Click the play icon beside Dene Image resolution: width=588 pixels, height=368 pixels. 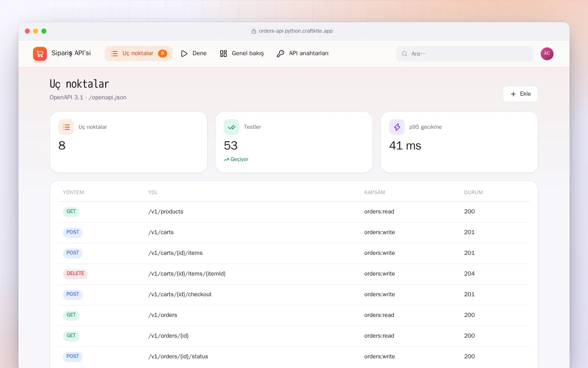click(x=184, y=53)
